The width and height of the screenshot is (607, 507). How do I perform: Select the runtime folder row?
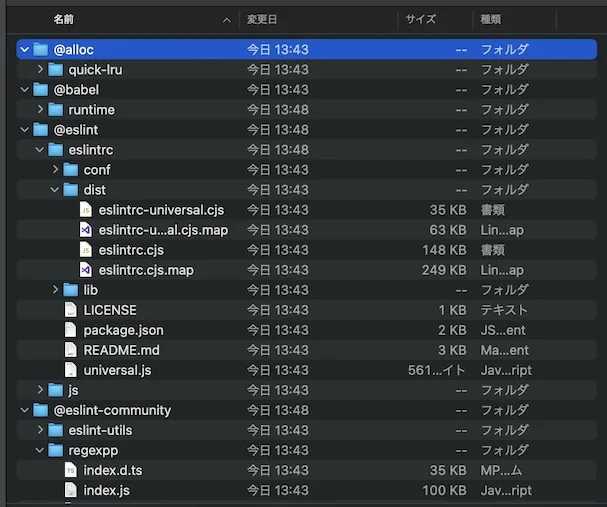tap(300, 109)
